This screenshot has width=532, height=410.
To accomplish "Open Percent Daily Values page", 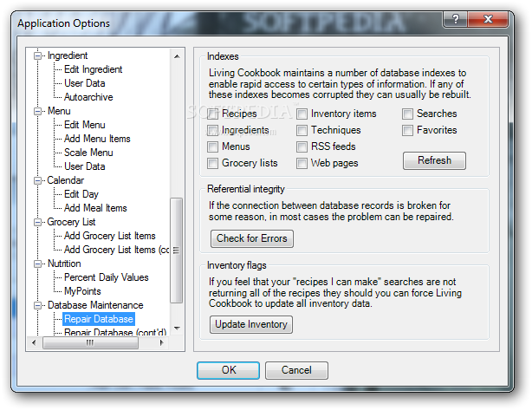I will 107,277.
